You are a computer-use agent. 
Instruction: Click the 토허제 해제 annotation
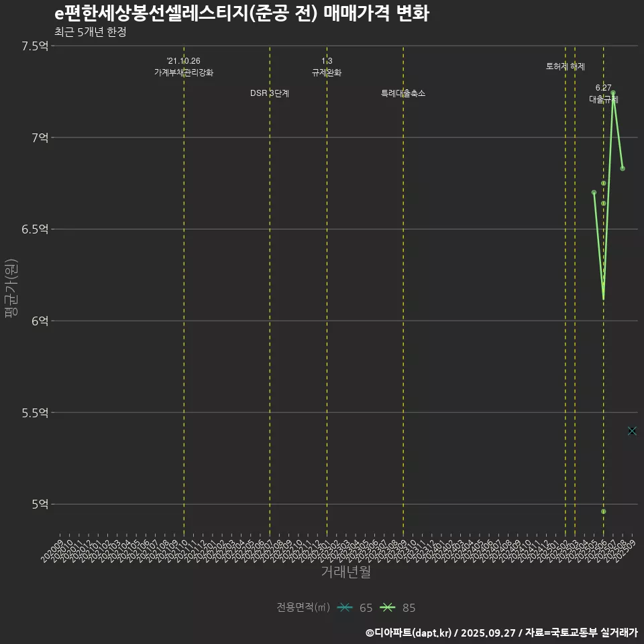pyautogui.click(x=565, y=66)
